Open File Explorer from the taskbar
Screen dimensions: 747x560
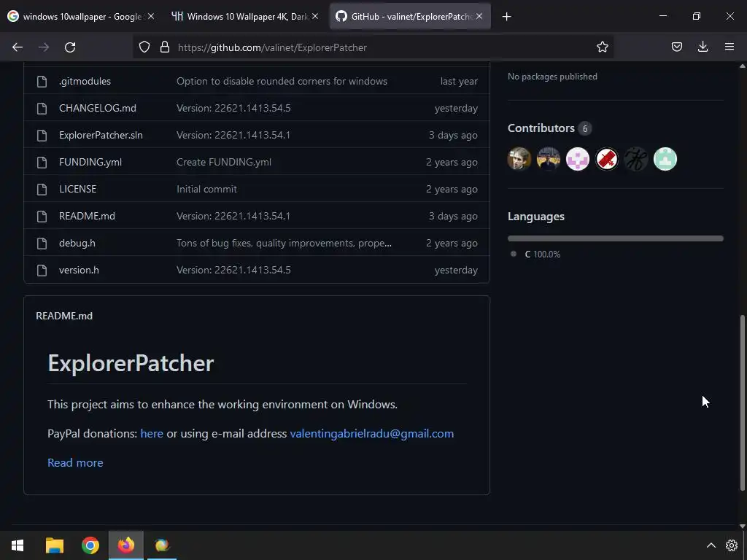(54, 545)
